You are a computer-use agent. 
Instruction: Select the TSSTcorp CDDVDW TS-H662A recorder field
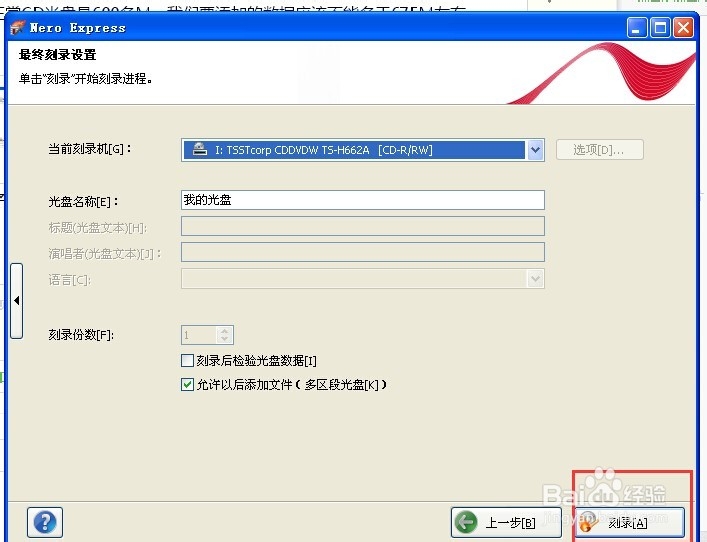(363, 150)
